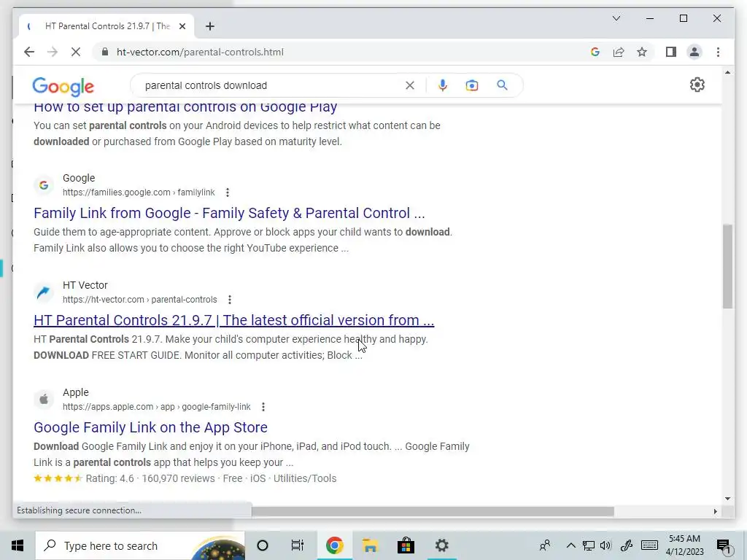Share this page icon
The height and width of the screenshot is (560, 747).
(619, 52)
